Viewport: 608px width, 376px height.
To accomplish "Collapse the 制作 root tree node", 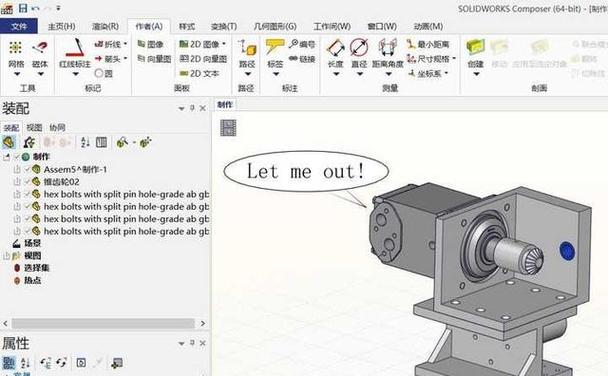I will pos(6,157).
